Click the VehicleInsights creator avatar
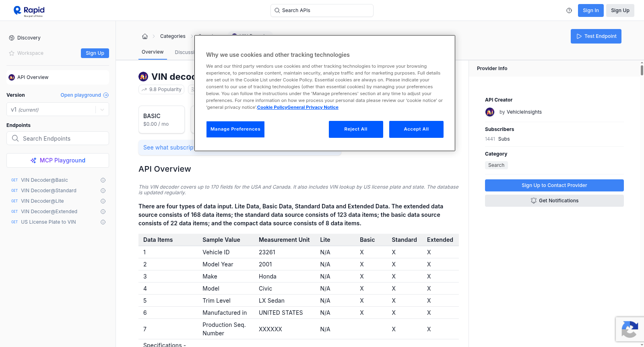 tap(490, 112)
